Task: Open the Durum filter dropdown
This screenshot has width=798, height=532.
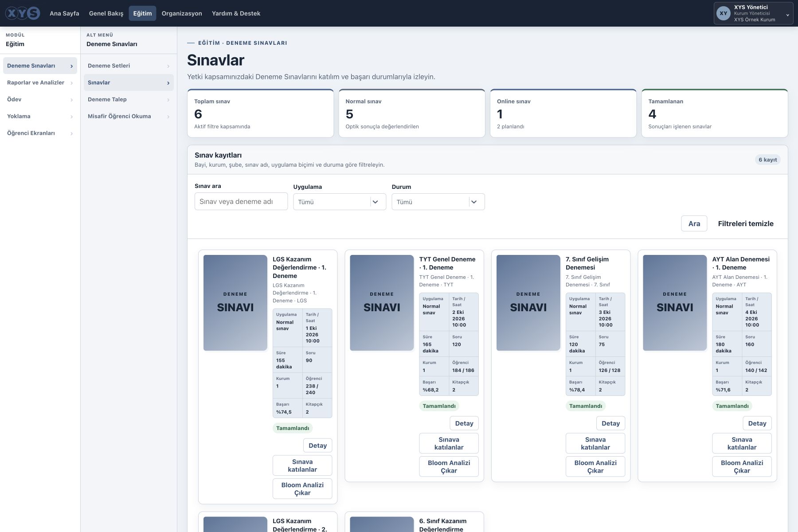Action: (438, 202)
